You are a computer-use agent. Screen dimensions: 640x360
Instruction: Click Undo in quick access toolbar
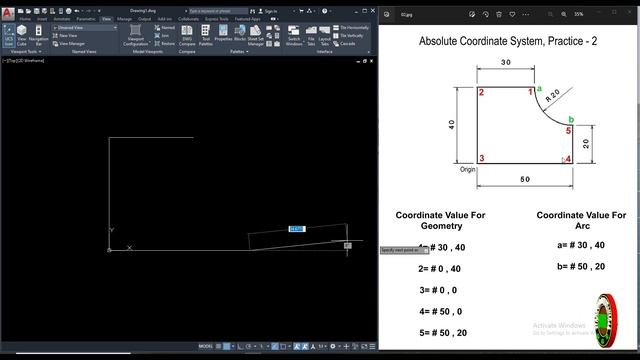(77, 11)
